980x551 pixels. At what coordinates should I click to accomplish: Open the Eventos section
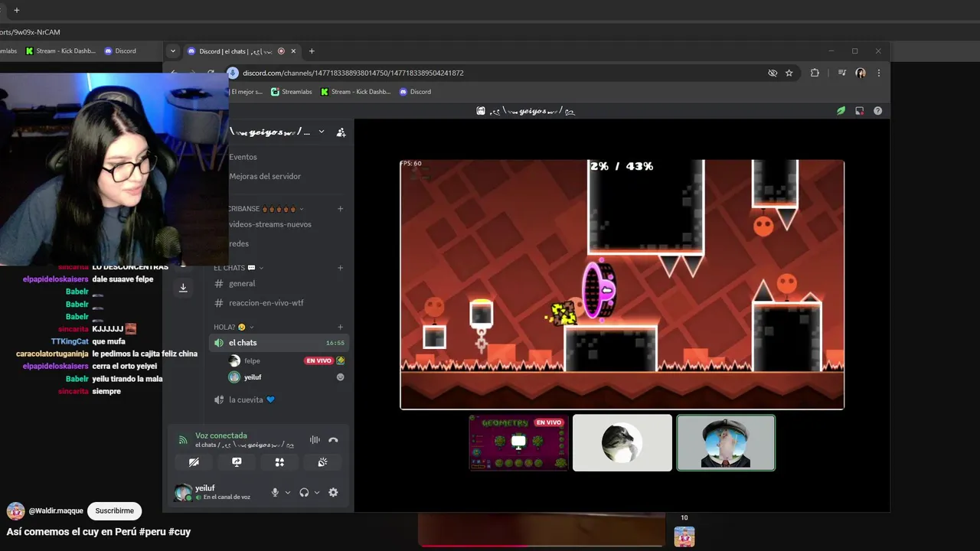(x=243, y=157)
